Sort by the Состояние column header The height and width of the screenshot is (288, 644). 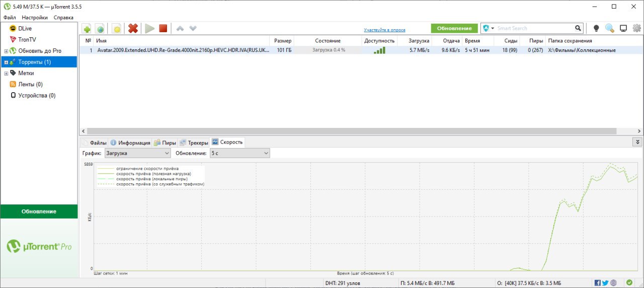tap(328, 41)
